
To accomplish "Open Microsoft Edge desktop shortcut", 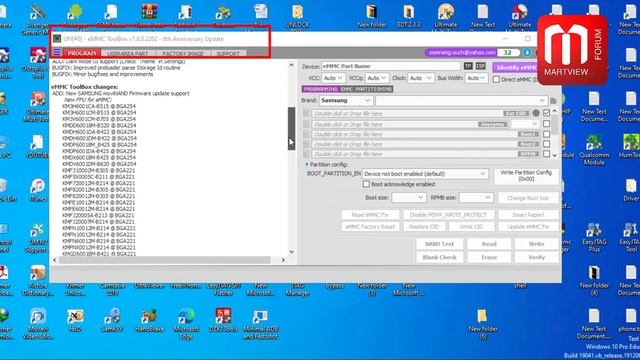I will coord(186,324).
